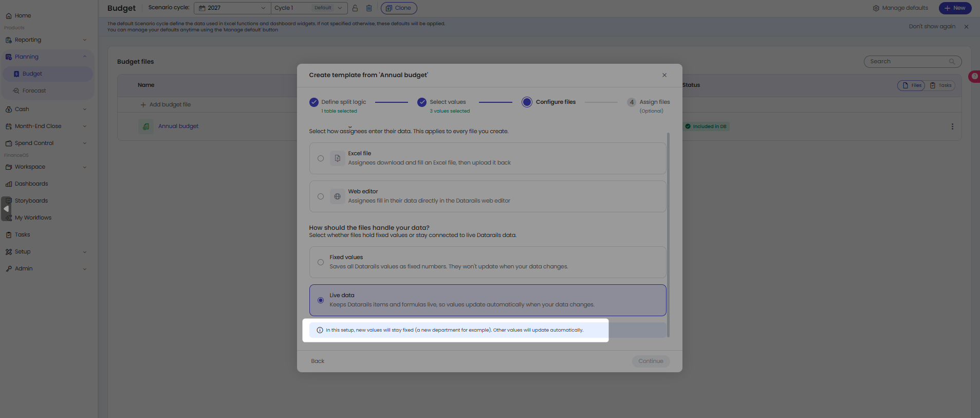Click the Excel file document icon
980x418 pixels.
coord(338,159)
